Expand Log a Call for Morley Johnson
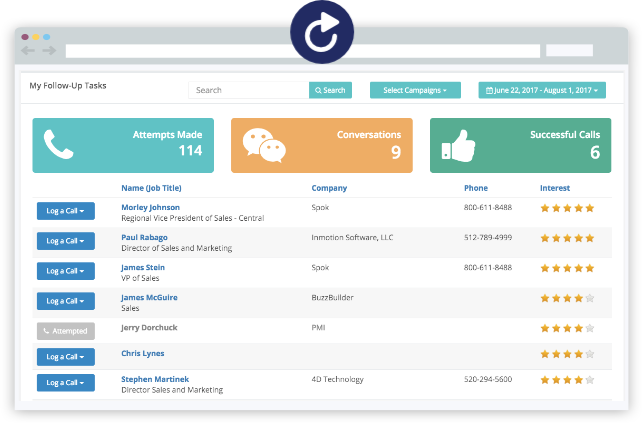The height and width of the screenshot is (424, 643). [x=66, y=211]
